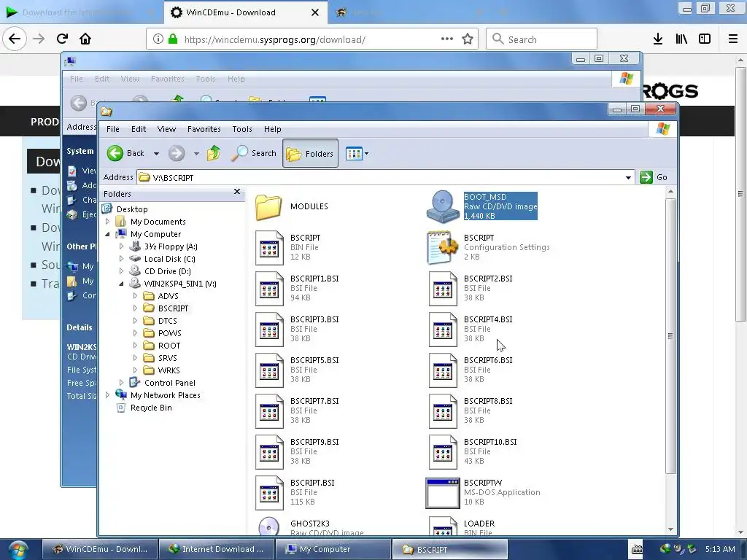Select the BSCRIPT8.BSI file icon

443,411
